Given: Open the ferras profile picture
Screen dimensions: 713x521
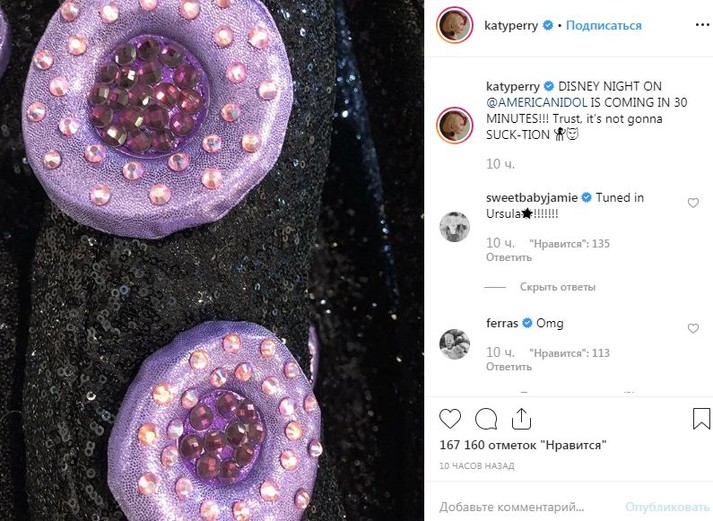Looking at the screenshot, I should [x=454, y=343].
